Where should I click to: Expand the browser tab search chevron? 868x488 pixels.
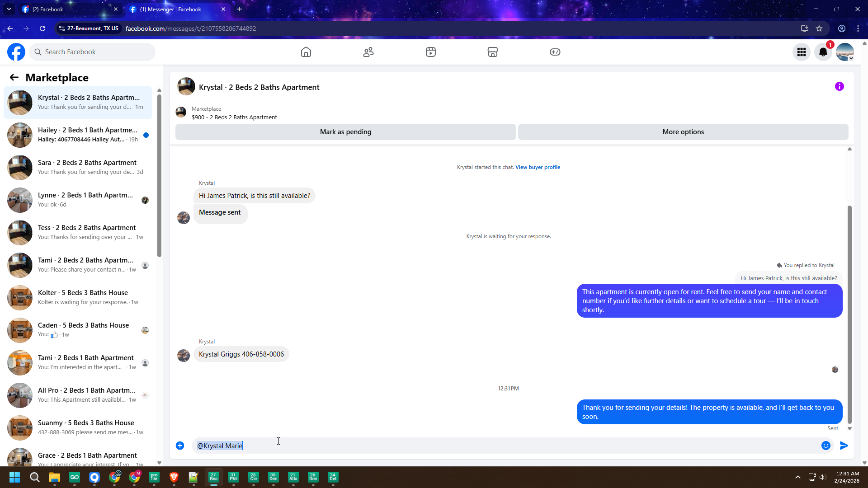[9, 9]
